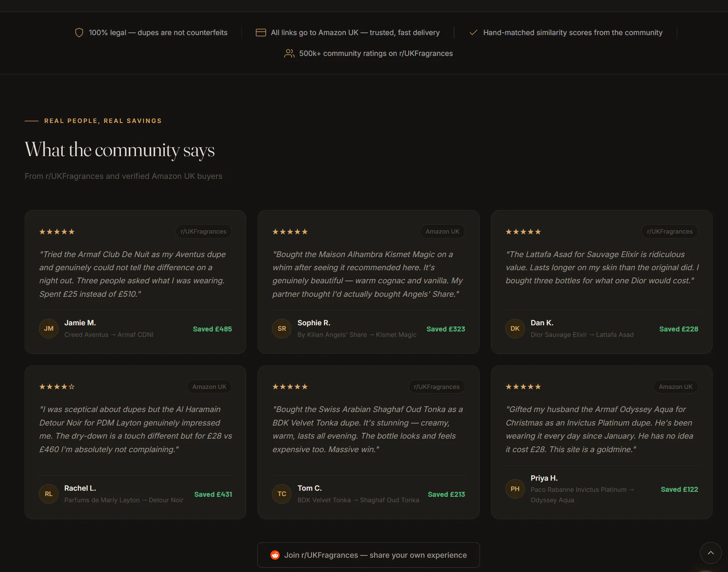Click the RL avatar for Rachel L.
This screenshot has height=572, width=728.
click(x=49, y=494)
